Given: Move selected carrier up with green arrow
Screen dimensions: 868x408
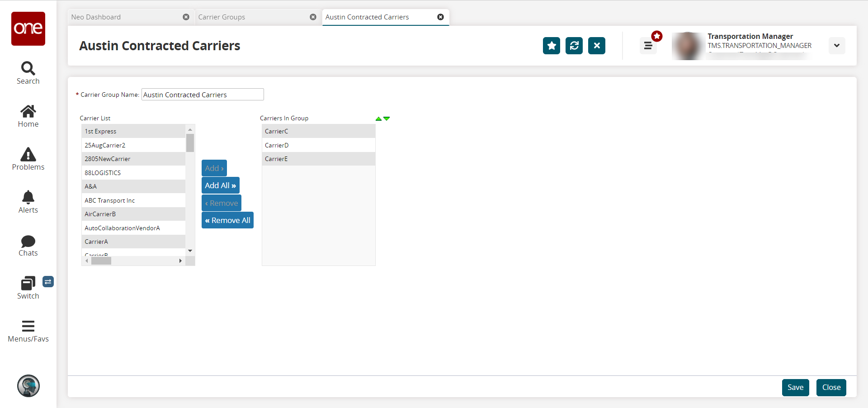Looking at the screenshot, I should [378, 119].
